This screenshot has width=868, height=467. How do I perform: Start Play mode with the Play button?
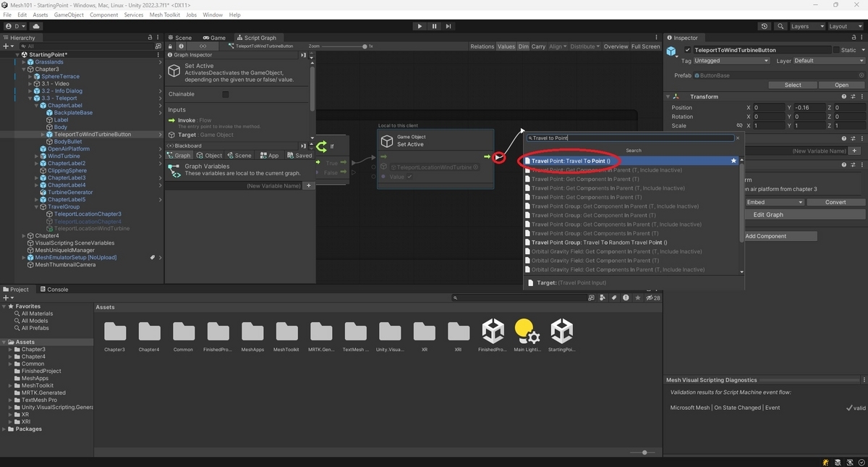pos(420,26)
